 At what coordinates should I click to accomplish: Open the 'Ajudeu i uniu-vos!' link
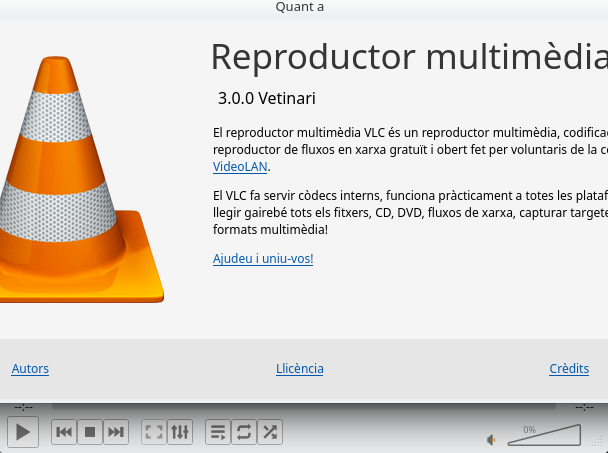point(263,259)
